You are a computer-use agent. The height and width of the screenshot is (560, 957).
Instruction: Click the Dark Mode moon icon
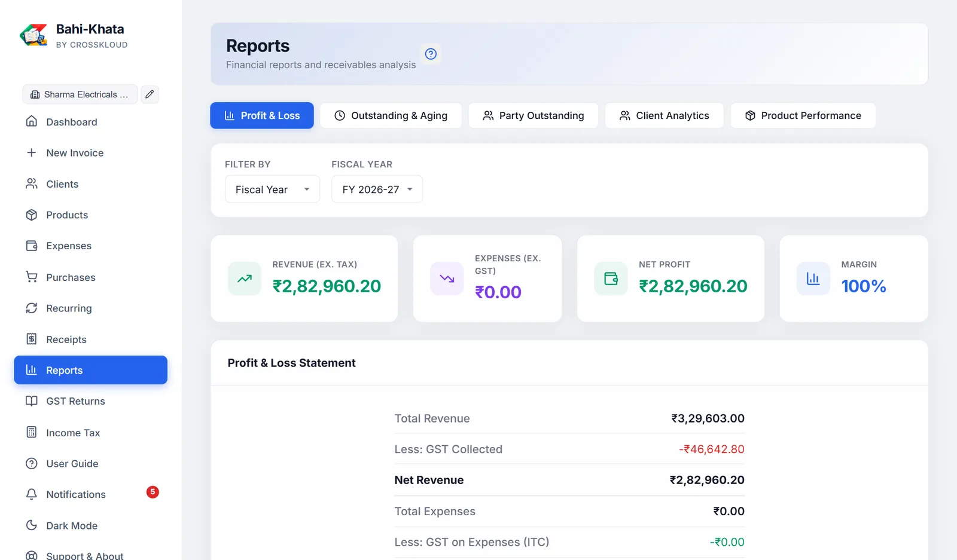tap(32, 525)
